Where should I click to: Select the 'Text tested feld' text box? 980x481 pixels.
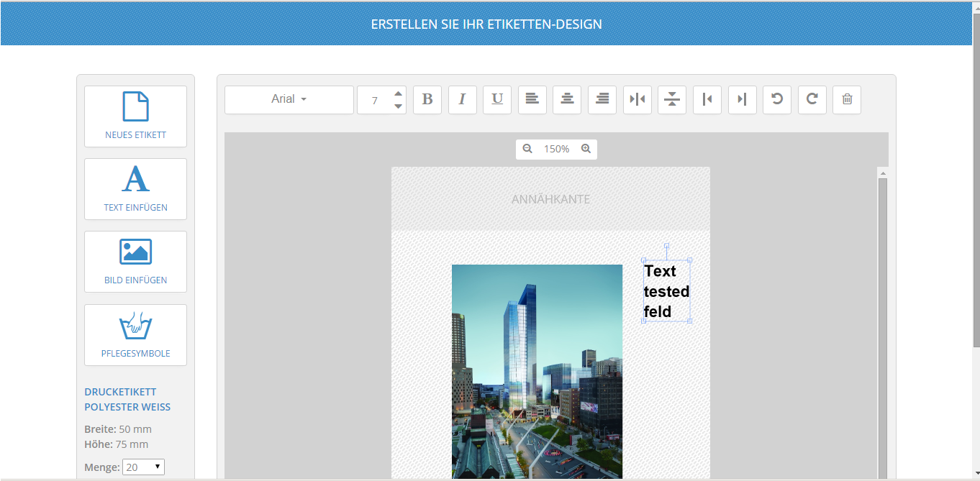[666, 291]
